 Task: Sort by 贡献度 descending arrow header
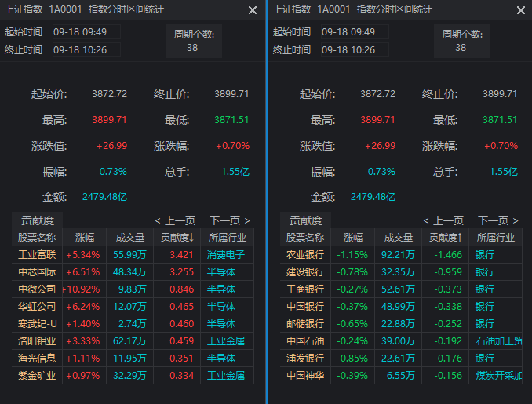click(177, 237)
